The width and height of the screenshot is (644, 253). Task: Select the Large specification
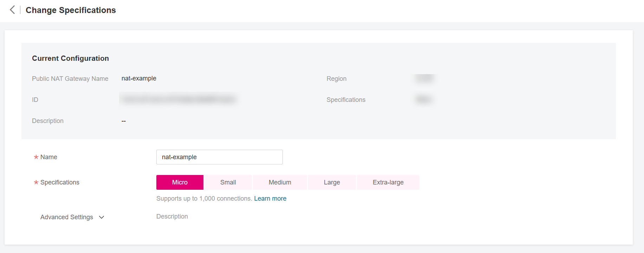[332, 182]
